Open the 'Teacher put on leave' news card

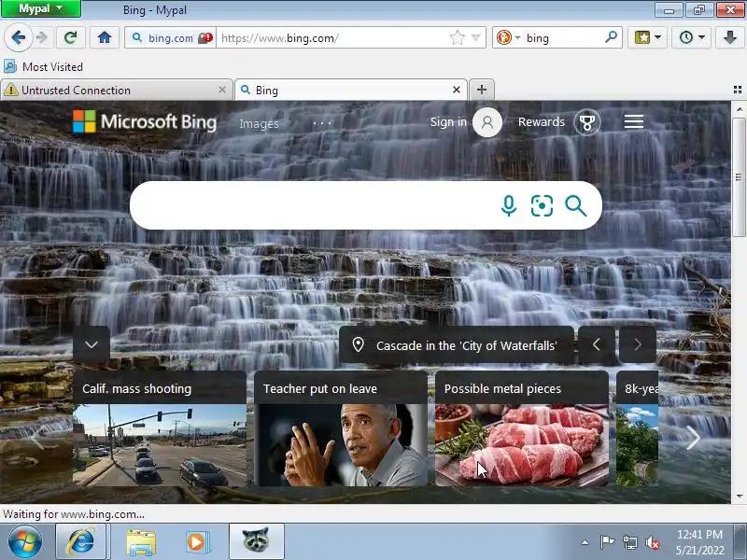pyautogui.click(x=341, y=428)
